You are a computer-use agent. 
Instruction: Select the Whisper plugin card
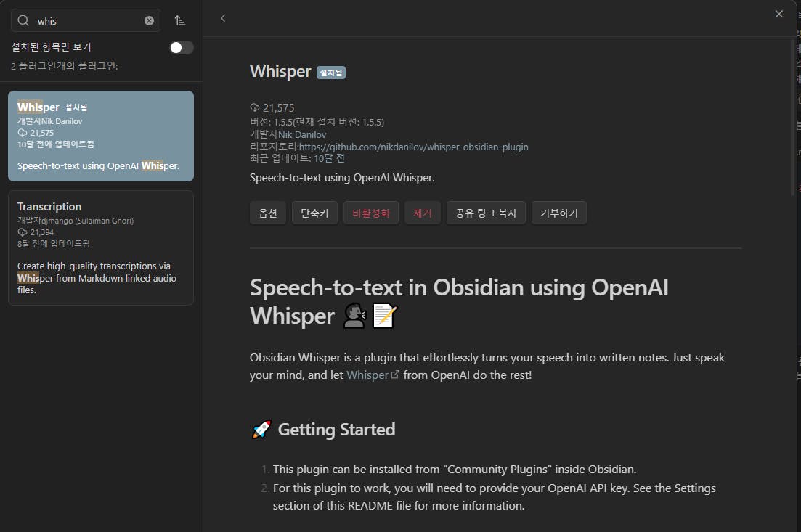(101, 136)
